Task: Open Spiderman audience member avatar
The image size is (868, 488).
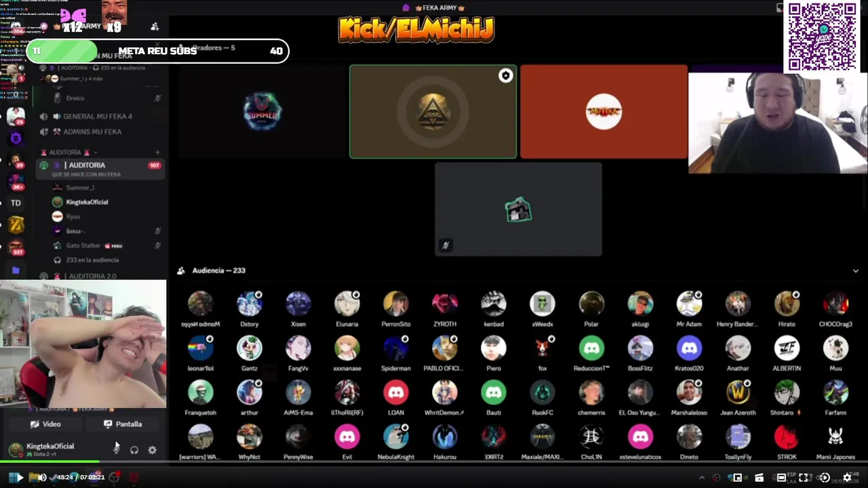Action: tap(396, 348)
